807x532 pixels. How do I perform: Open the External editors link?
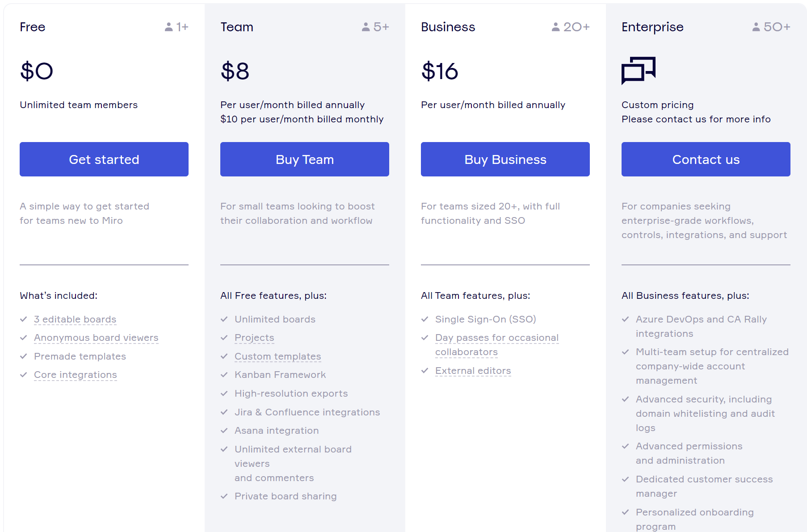pos(473,371)
